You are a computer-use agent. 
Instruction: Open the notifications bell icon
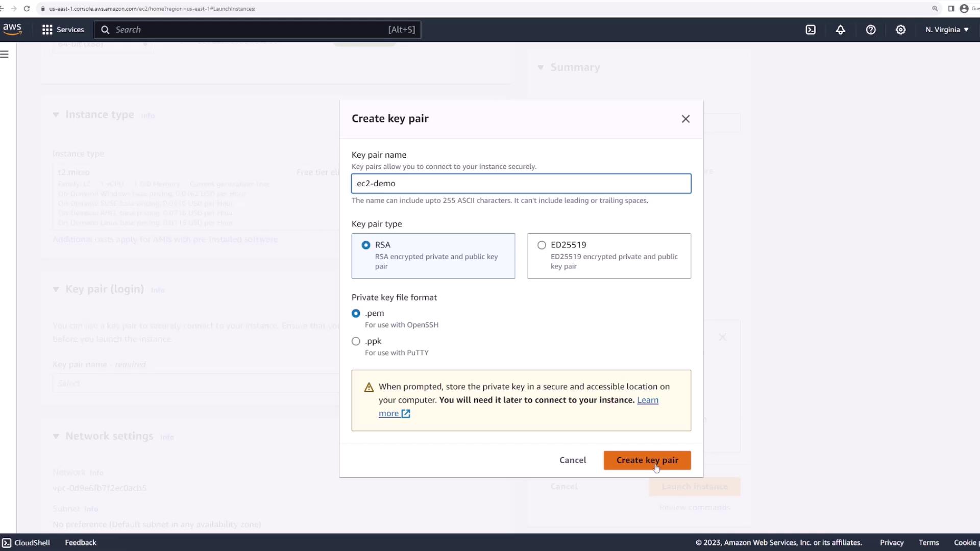pos(840,30)
